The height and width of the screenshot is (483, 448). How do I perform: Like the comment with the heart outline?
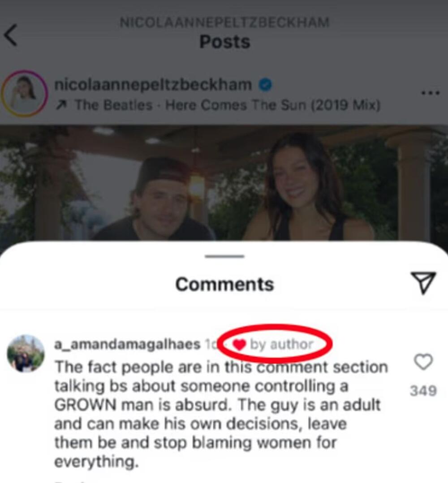(423, 362)
